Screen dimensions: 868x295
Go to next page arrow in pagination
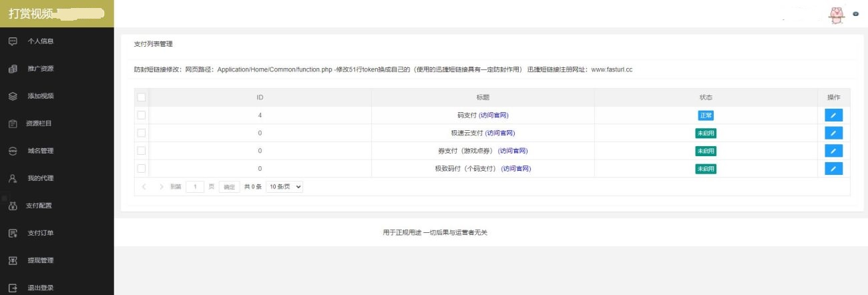click(x=161, y=187)
